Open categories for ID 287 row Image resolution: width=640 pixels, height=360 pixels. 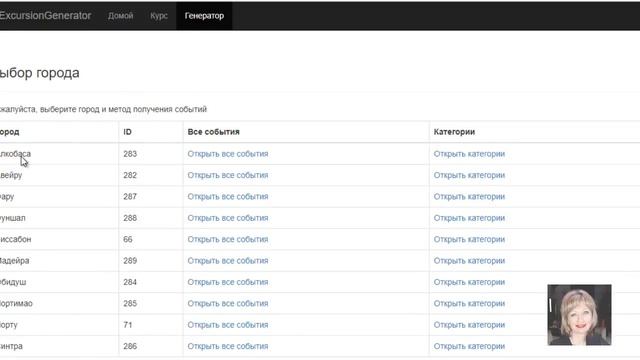pos(469,196)
